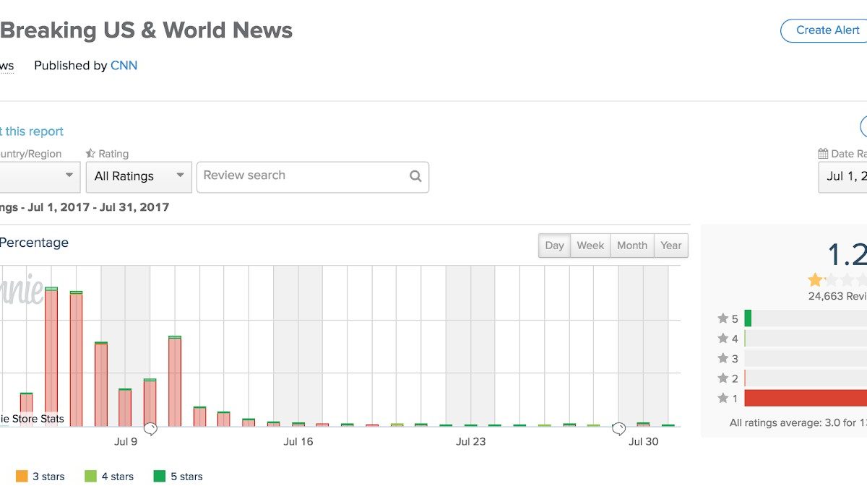The image size is (867, 504).
Task: Select the red 1-star rating bar
Action: [806, 398]
